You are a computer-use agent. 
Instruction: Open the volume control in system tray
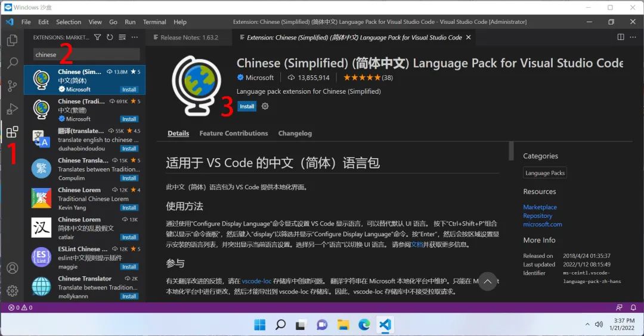(x=599, y=324)
